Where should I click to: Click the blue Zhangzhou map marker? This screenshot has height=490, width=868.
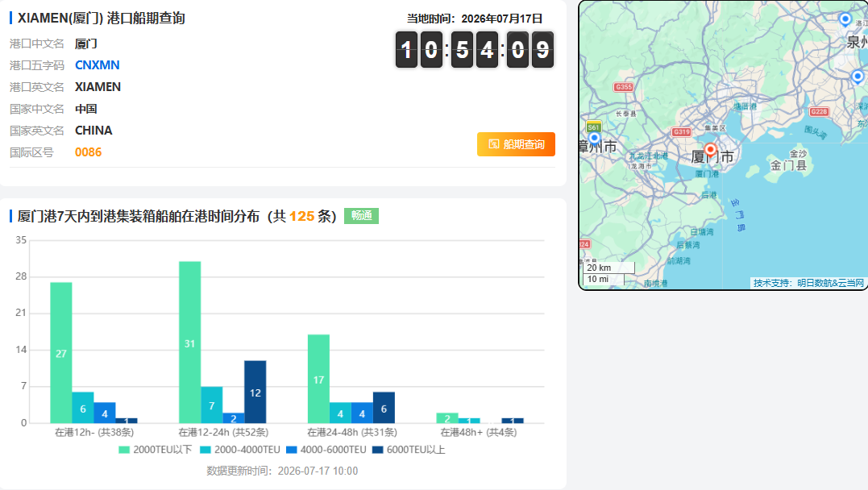594,139
